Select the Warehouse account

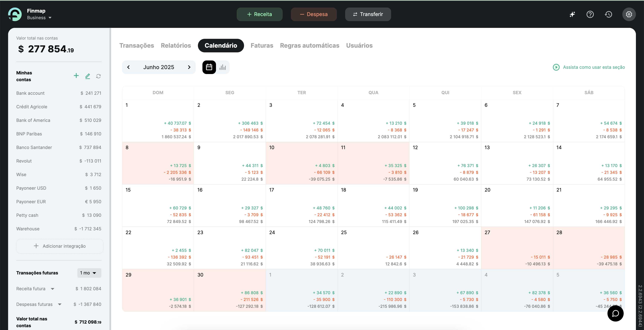coord(59,229)
